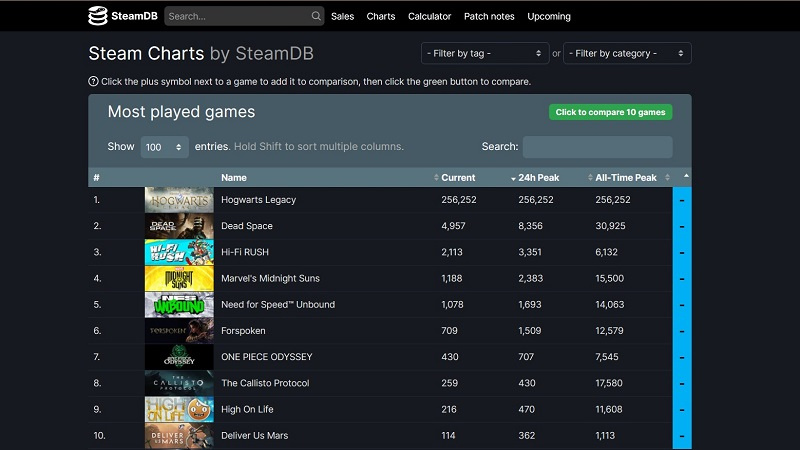The image size is (800, 450).
Task: Click the Forspoken thumbnail
Action: pos(179,331)
